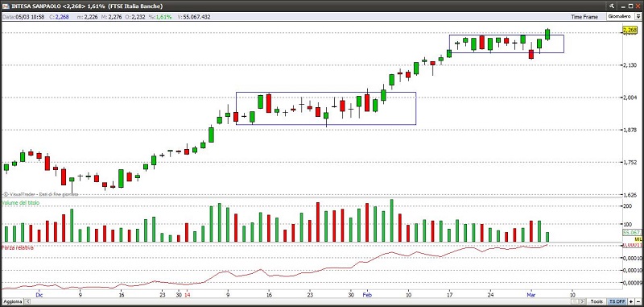
Task: Click the chart window icon beside INTESA SANPAOLO
Action: (6, 6)
